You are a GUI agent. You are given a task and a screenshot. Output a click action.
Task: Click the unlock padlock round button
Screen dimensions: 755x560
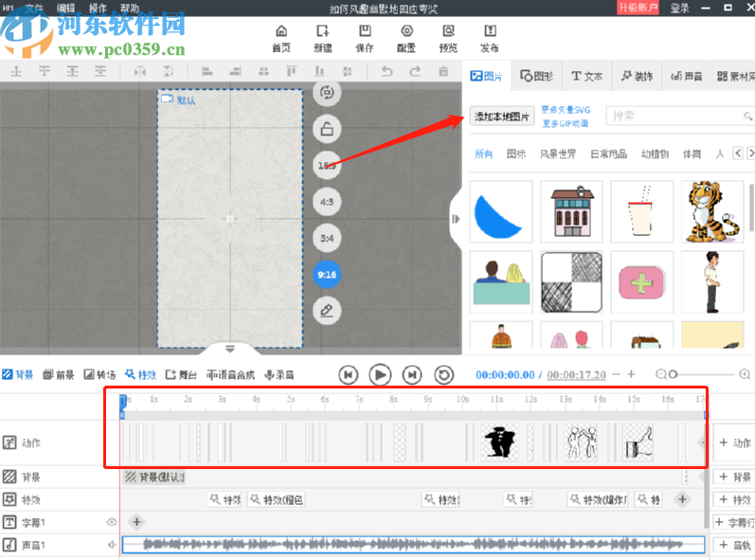pyautogui.click(x=327, y=129)
